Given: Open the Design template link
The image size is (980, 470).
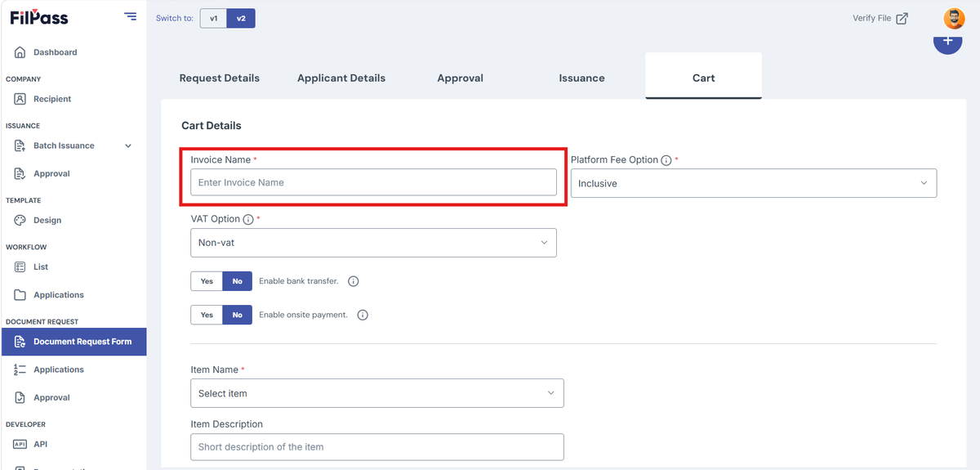Looking at the screenshot, I should pos(47,220).
